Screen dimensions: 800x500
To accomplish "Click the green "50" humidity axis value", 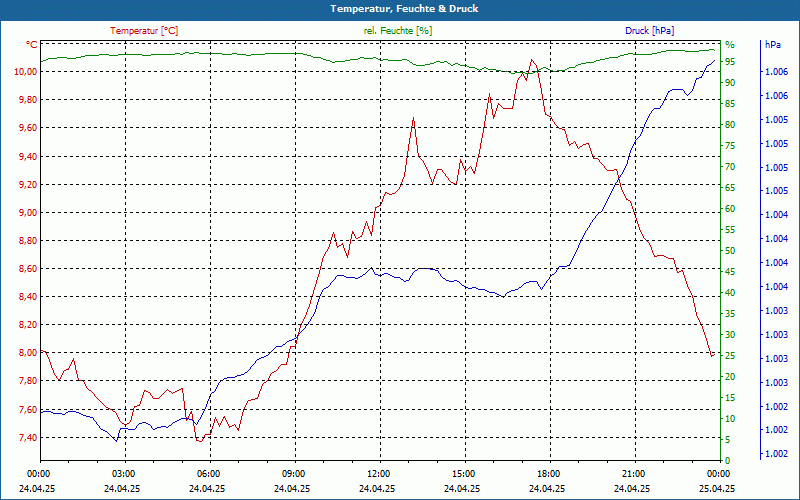I will tap(730, 251).
